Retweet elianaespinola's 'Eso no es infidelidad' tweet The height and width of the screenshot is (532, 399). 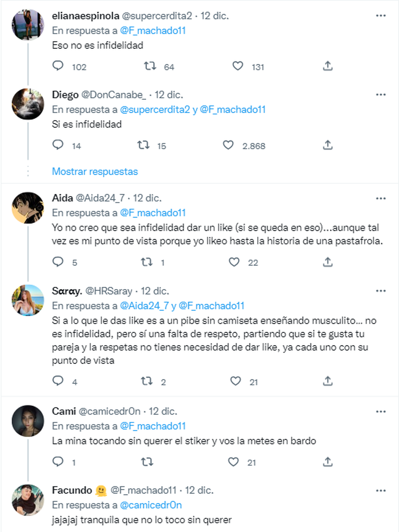pos(150,66)
